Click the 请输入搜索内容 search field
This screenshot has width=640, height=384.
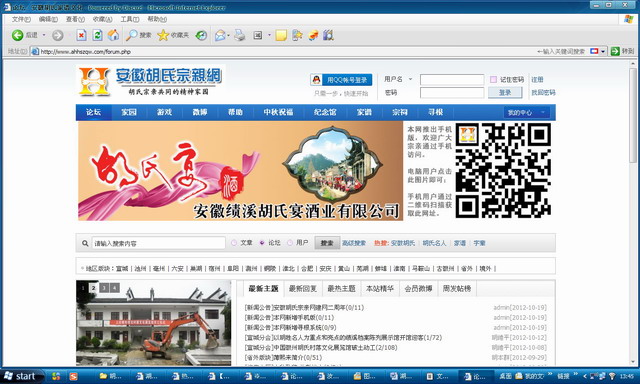pos(158,243)
